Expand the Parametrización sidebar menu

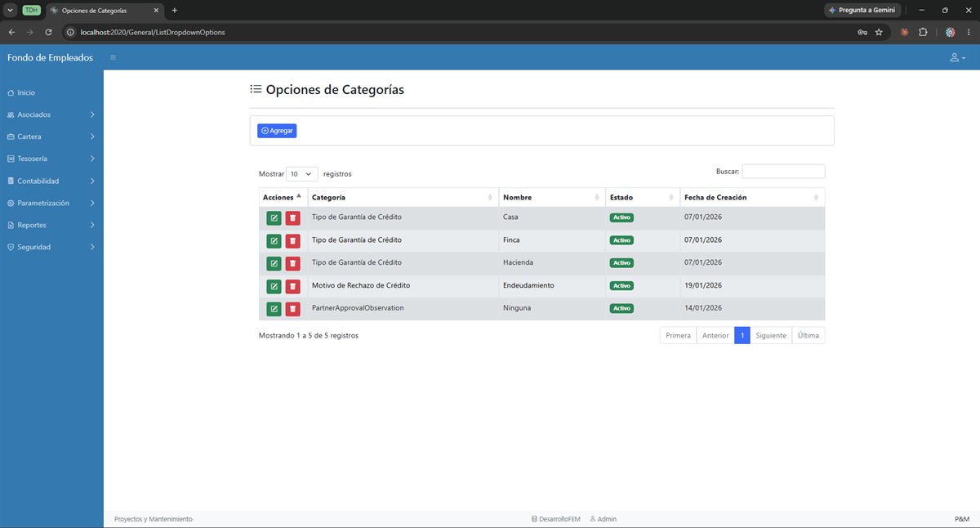pos(51,203)
